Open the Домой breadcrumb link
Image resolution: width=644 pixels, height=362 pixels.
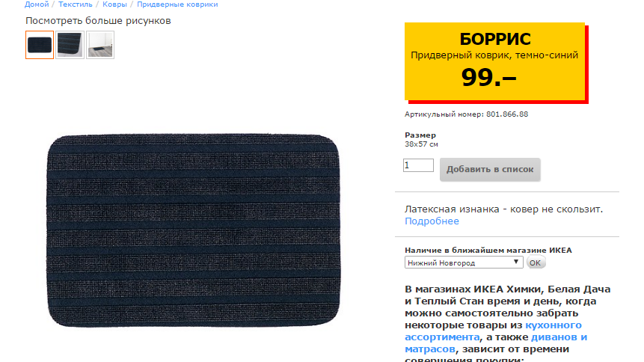coord(37,4)
